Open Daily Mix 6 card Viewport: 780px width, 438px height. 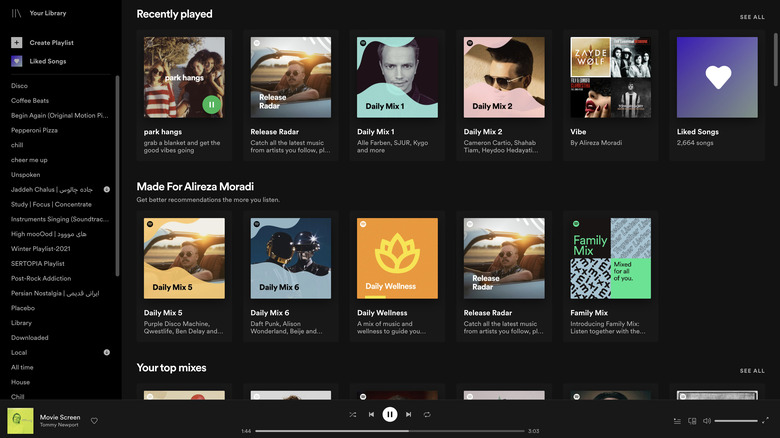coord(291,276)
